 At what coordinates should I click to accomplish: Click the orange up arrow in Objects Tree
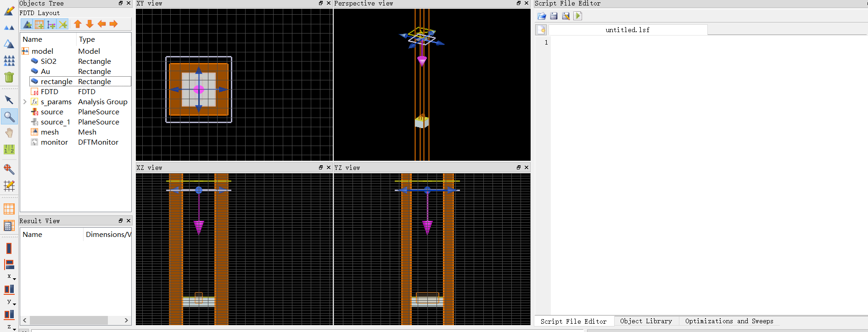[78, 24]
